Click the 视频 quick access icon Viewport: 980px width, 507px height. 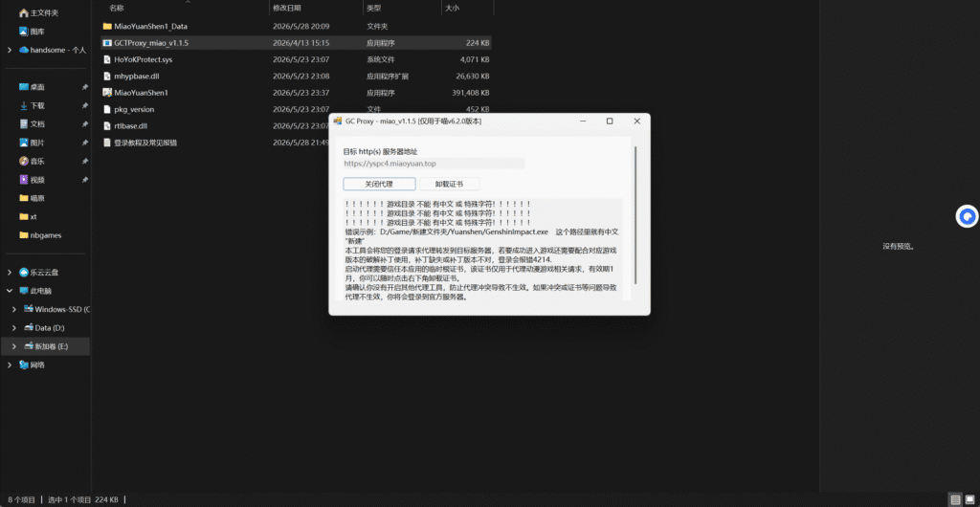tap(24, 180)
